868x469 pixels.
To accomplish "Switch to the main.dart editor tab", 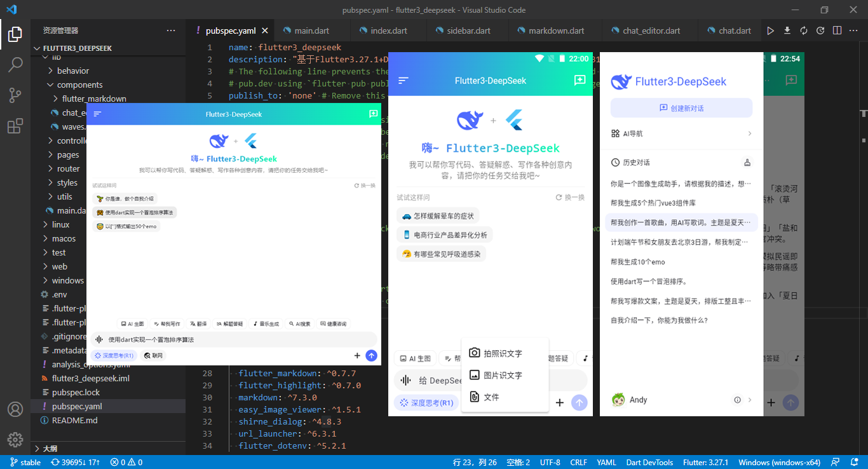I will click(311, 31).
